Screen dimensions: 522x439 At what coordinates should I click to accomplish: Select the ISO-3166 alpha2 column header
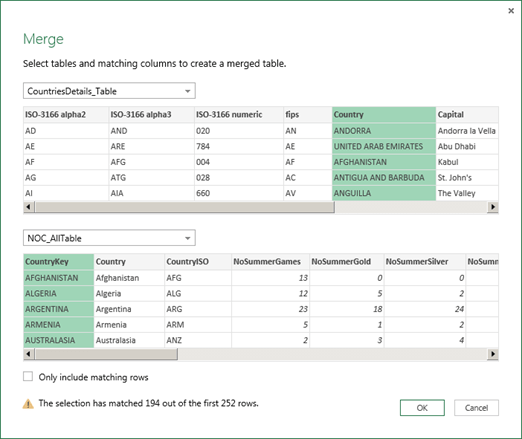(x=66, y=115)
